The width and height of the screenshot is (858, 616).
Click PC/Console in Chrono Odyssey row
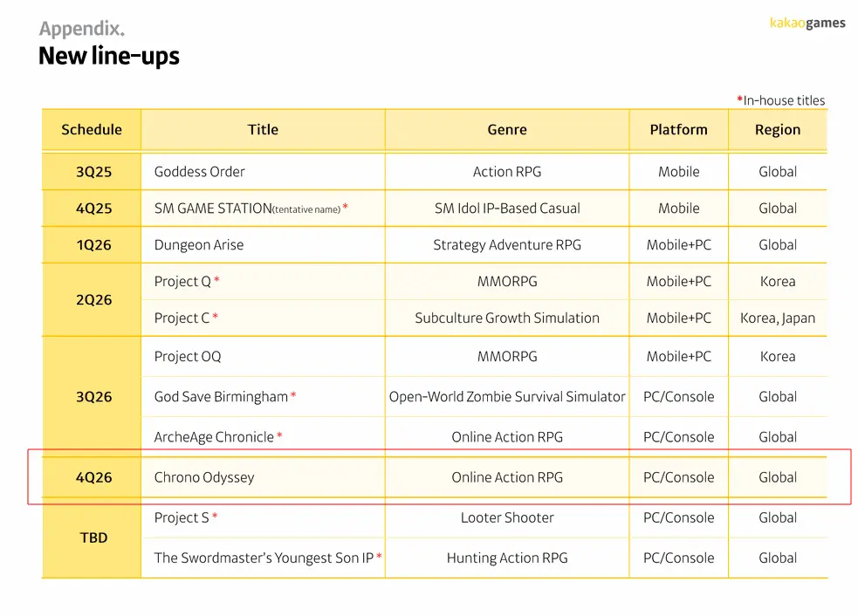678,477
